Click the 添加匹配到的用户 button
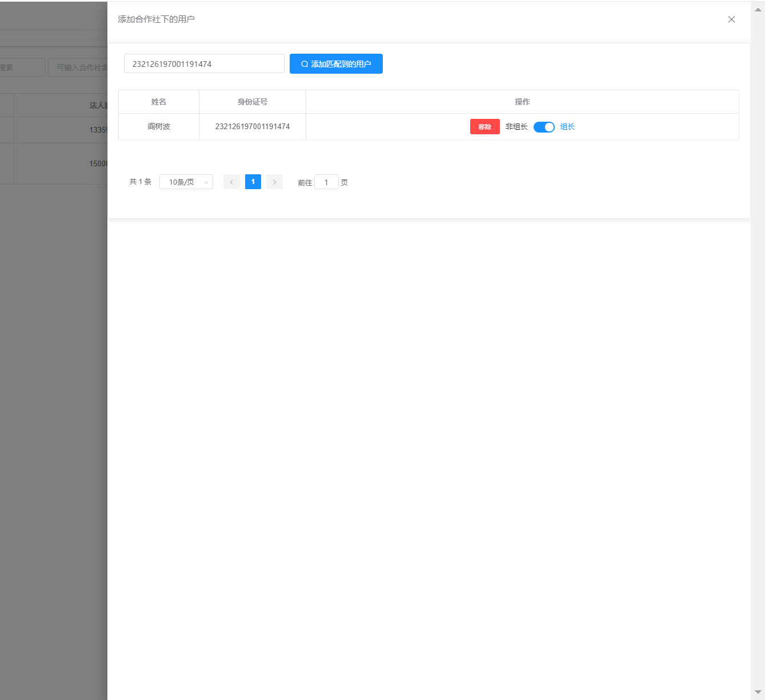Viewport: 765px width, 700px height. (x=336, y=63)
